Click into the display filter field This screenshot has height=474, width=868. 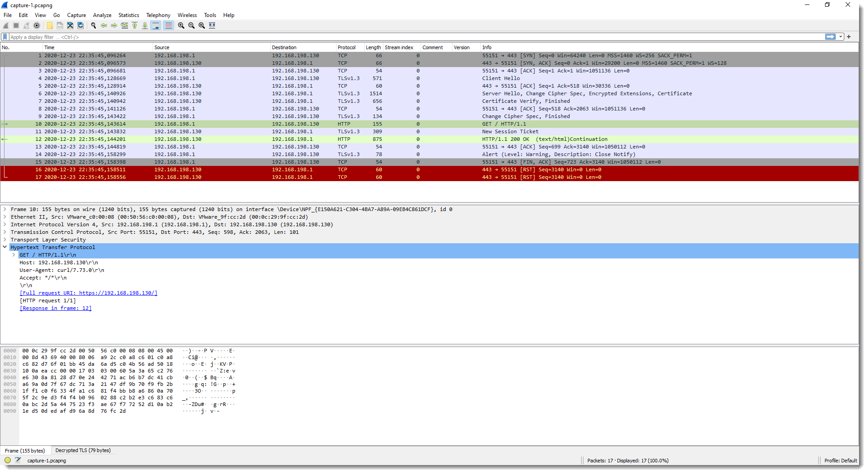pyautogui.click(x=403, y=37)
